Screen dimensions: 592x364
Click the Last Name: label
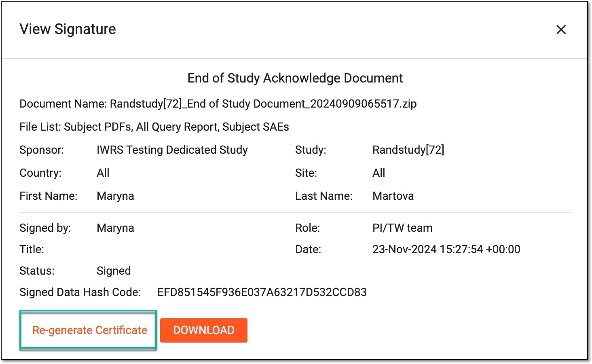(324, 196)
